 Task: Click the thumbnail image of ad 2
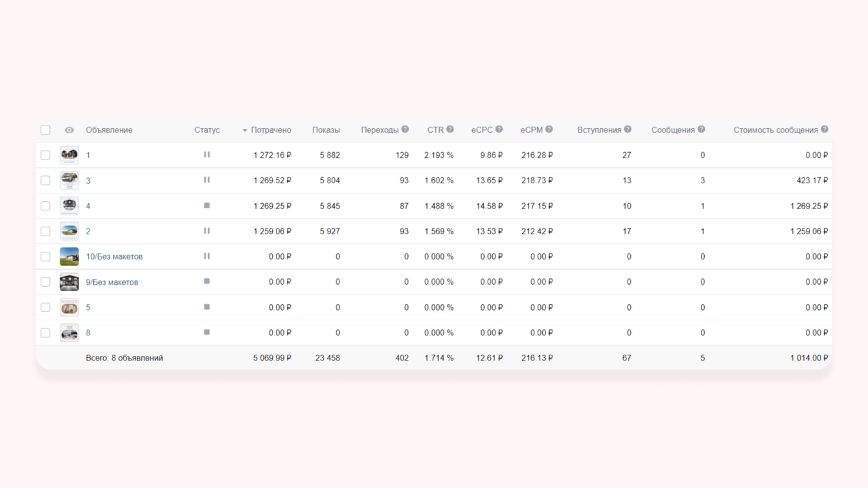pyautogui.click(x=69, y=231)
